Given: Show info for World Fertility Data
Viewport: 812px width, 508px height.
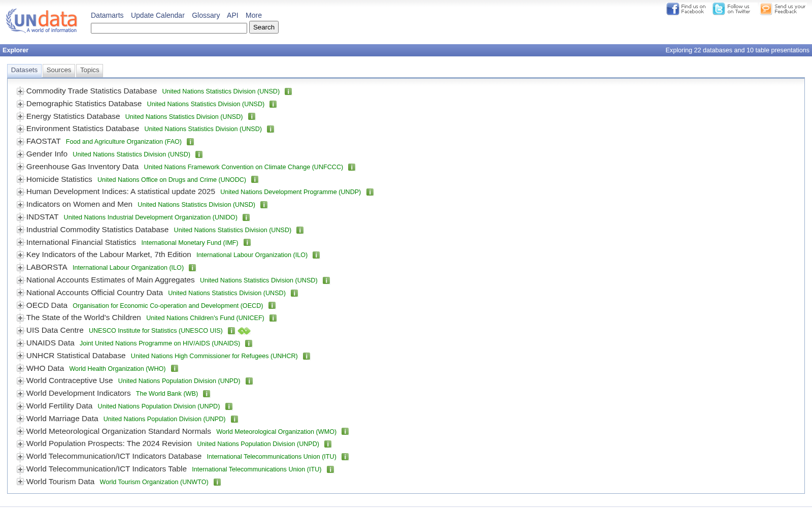Looking at the screenshot, I should pos(229,406).
